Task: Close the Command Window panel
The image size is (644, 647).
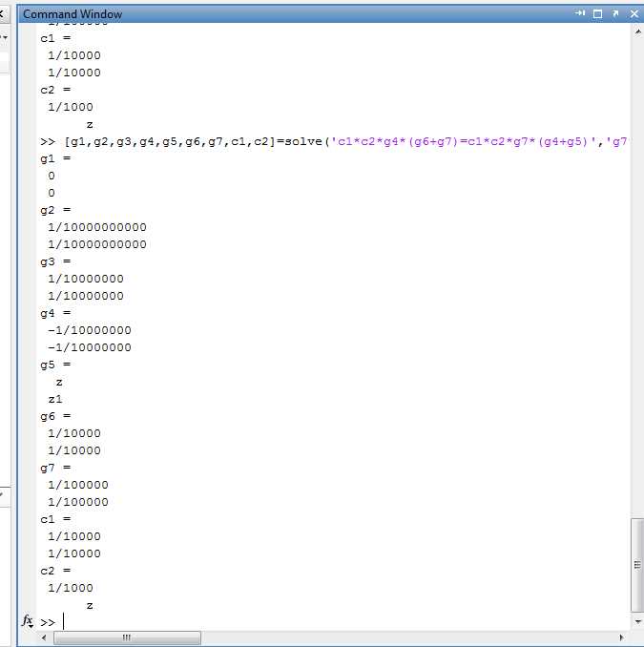Action: [634, 14]
